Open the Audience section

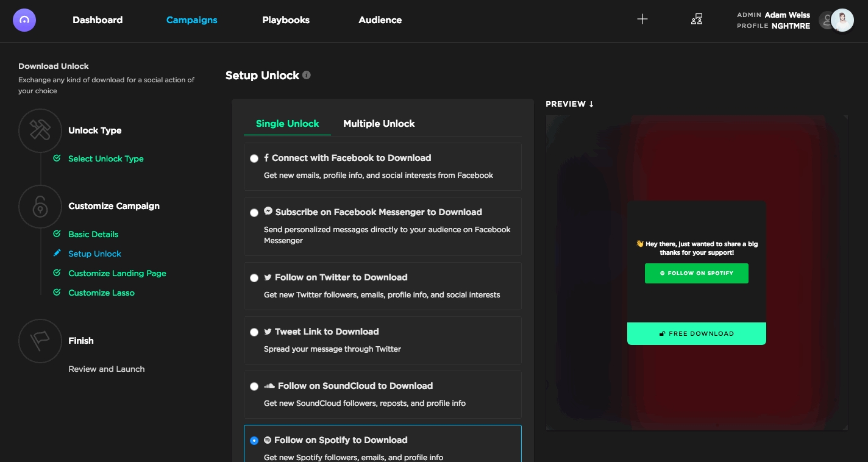[x=380, y=20]
